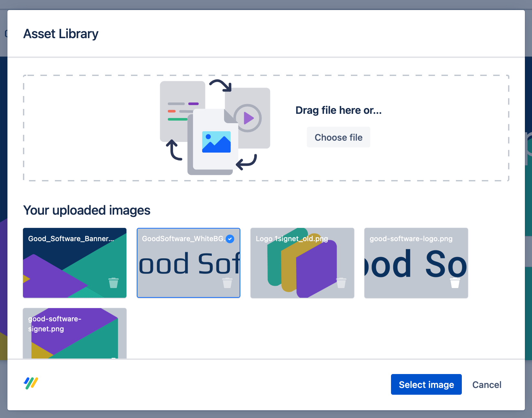Click trash icon on good-software-logo.png thumbnail
The height and width of the screenshot is (418, 532).
coord(455,283)
